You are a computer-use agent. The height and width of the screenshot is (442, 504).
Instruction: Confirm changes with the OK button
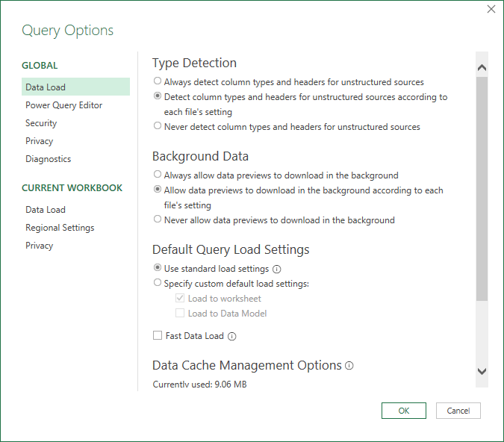[404, 411]
